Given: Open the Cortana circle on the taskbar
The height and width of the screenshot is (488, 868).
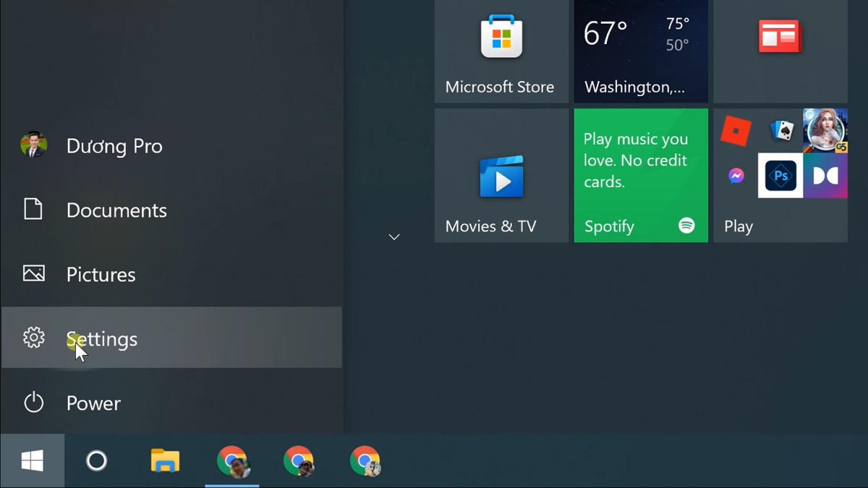Looking at the screenshot, I should click(96, 461).
